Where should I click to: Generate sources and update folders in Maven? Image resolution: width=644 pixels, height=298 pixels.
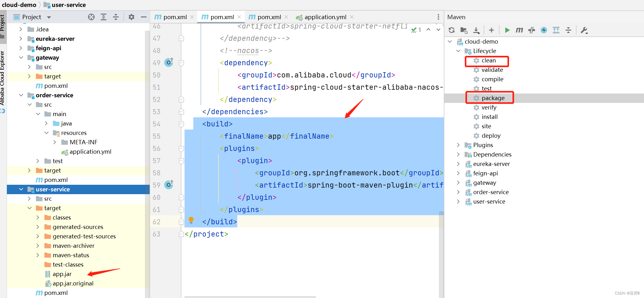pyautogui.click(x=464, y=30)
